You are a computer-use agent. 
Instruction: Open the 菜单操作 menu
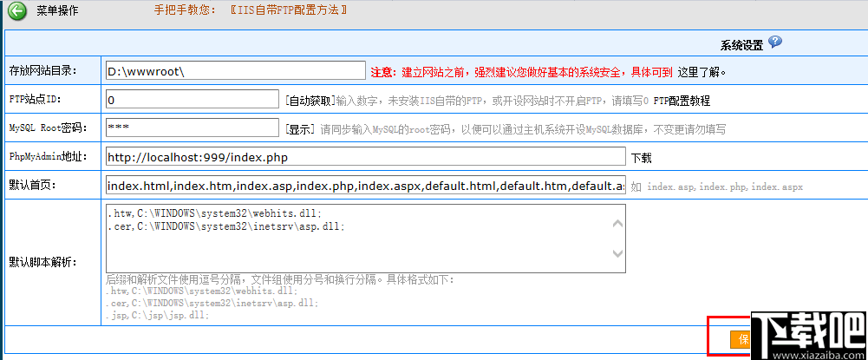click(57, 10)
